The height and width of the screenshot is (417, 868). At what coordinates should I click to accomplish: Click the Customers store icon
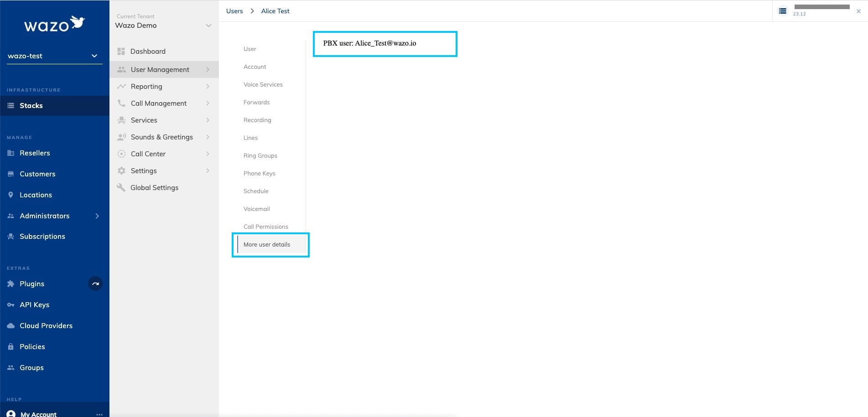[x=10, y=174]
